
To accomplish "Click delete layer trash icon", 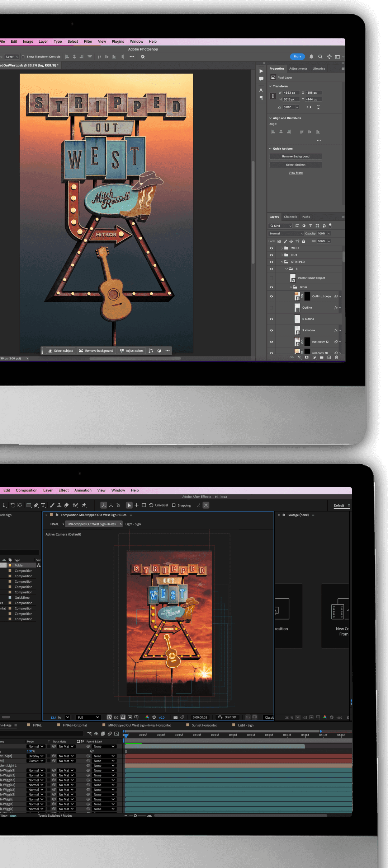I will 336,358.
